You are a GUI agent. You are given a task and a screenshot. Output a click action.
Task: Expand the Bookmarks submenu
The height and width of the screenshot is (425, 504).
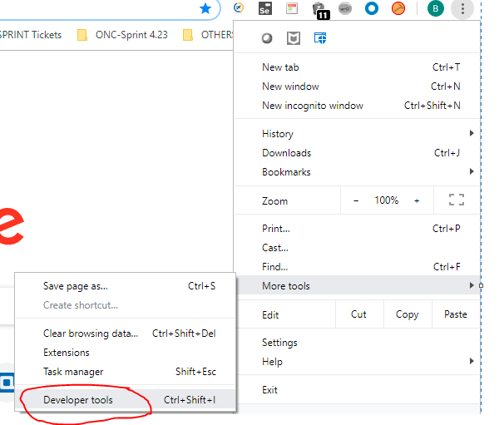[358, 172]
